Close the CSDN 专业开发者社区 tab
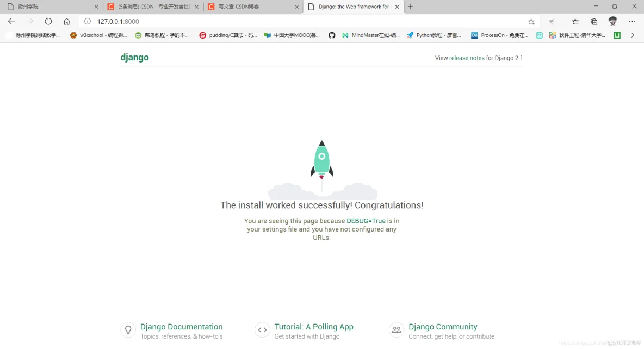The image size is (644, 349). tap(196, 7)
